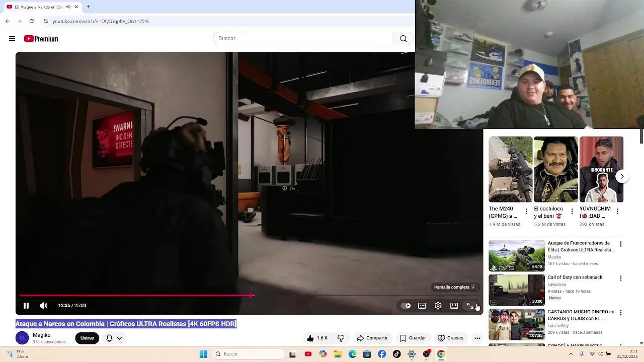The image size is (644, 362).
Task: Click the page vertical scrollbar thumb
Action: [641, 135]
